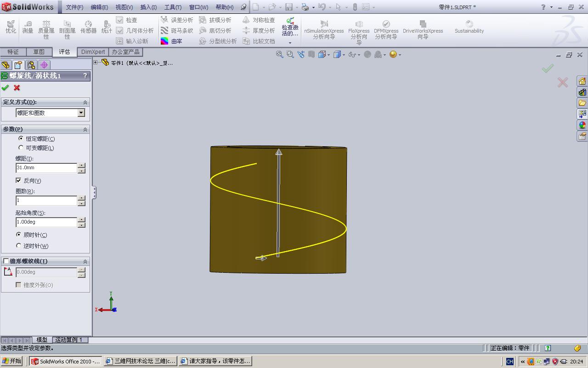The image size is (588, 368).
Task: Toggle Zebra Stripes (斑马条纹)
Action: [x=177, y=31]
